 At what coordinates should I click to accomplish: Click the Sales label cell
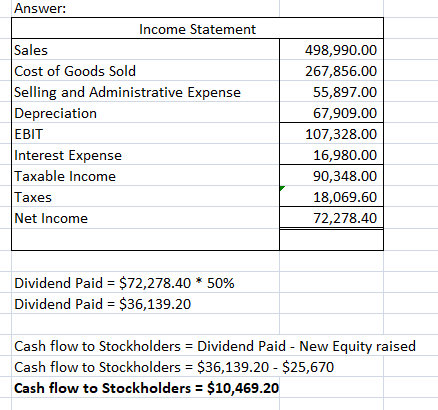point(145,50)
